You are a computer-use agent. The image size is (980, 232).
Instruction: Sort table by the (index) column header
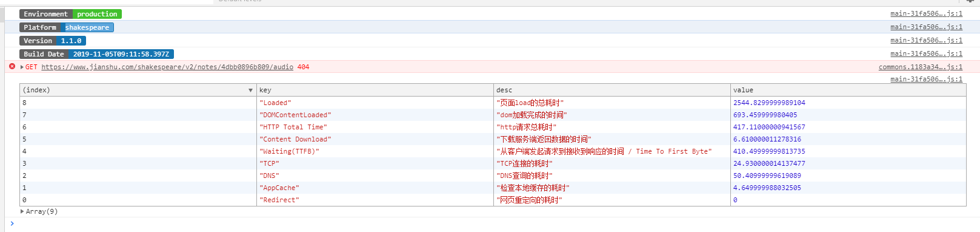[138, 90]
